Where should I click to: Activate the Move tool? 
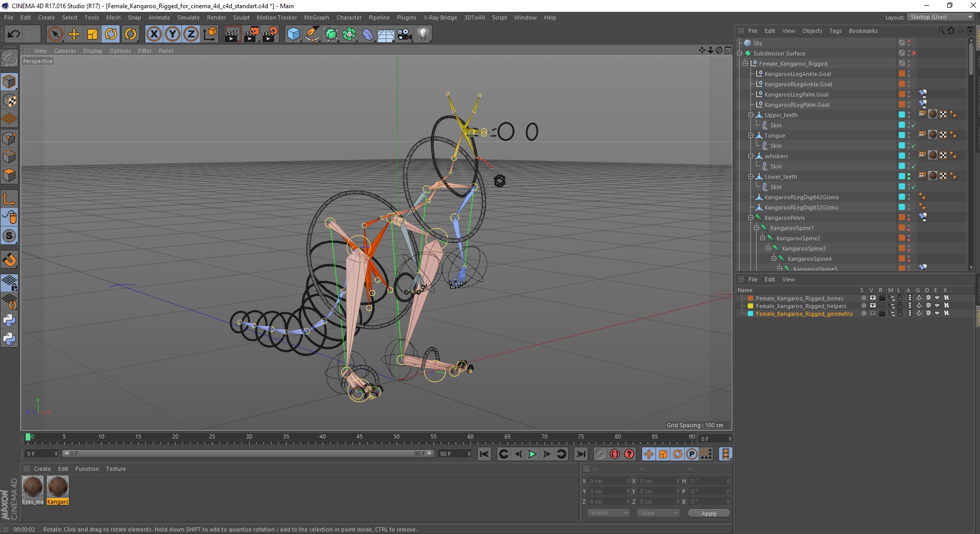74,34
